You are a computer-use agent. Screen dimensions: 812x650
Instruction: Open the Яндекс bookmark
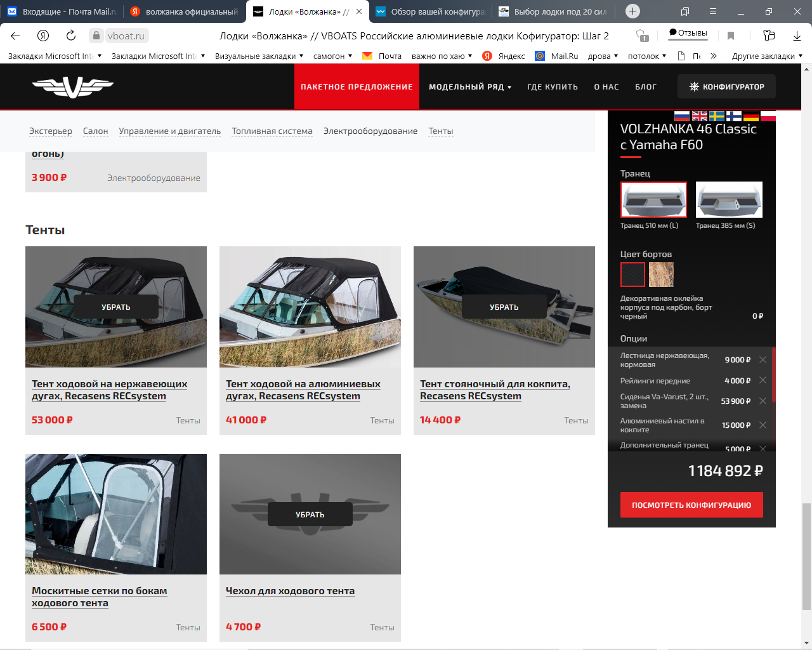[504, 56]
